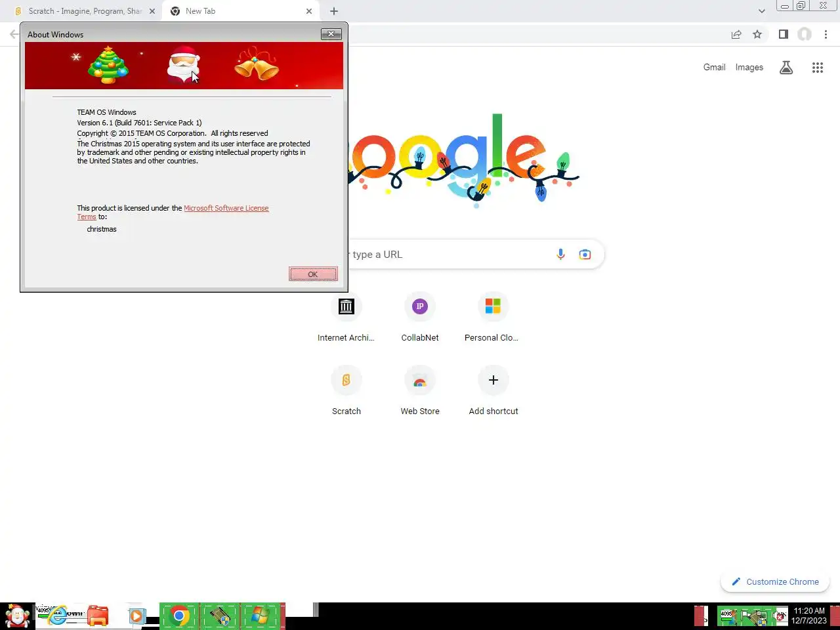Screen dimensions: 840x630
Task: Open the tab search chevron
Action: [x=761, y=11]
